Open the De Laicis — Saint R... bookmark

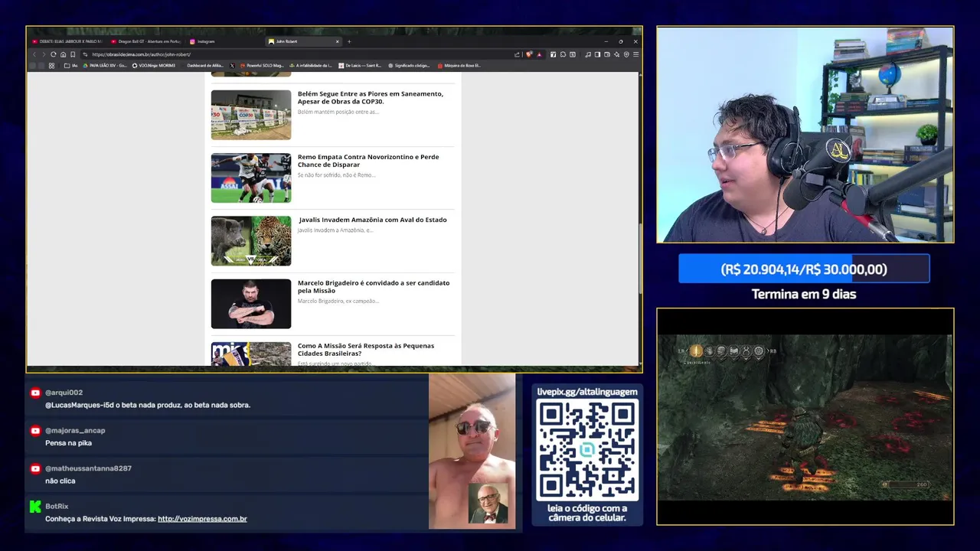[x=360, y=66]
